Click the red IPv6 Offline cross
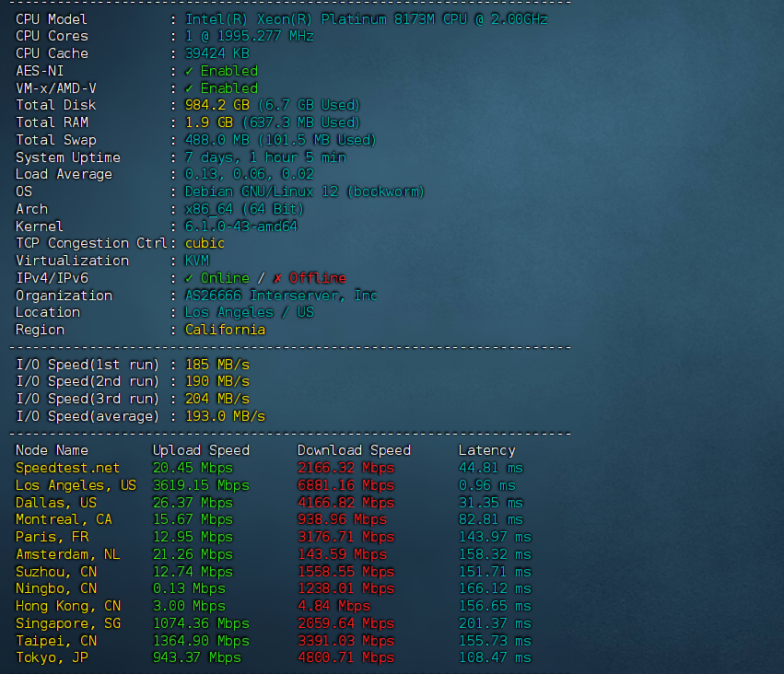The height and width of the screenshot is (674, 784). tap(277, 278)
